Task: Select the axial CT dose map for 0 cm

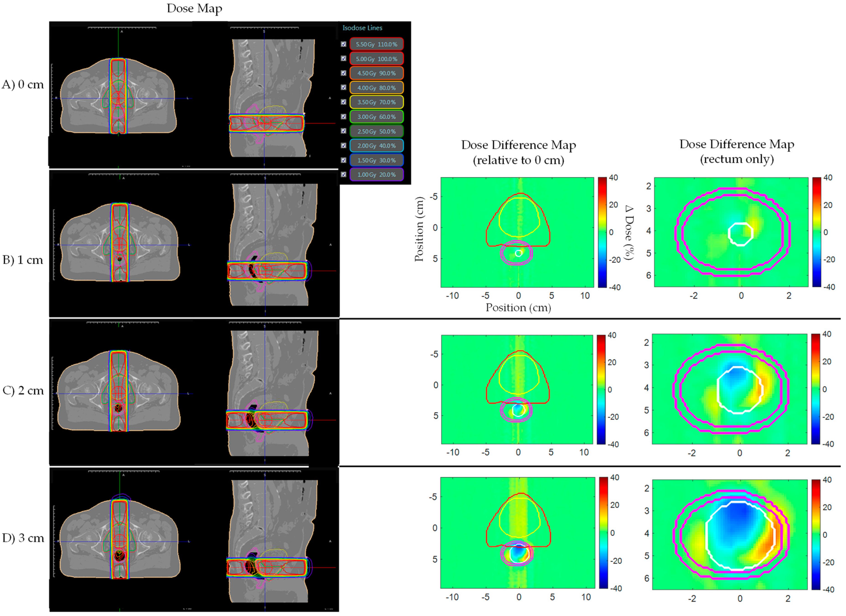Action: 119,96
